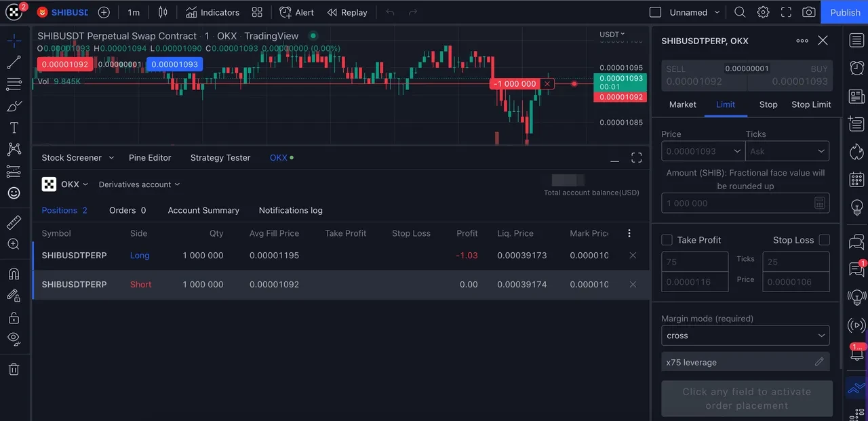Open the cross margin mode dropdown
This screenshot has width=868, height=421.
[x=745, y=336]
